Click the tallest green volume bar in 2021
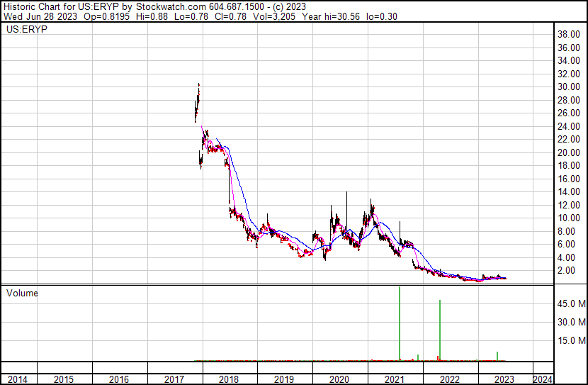The height and width of the screenshot is (385, 588). click(400, 323)
